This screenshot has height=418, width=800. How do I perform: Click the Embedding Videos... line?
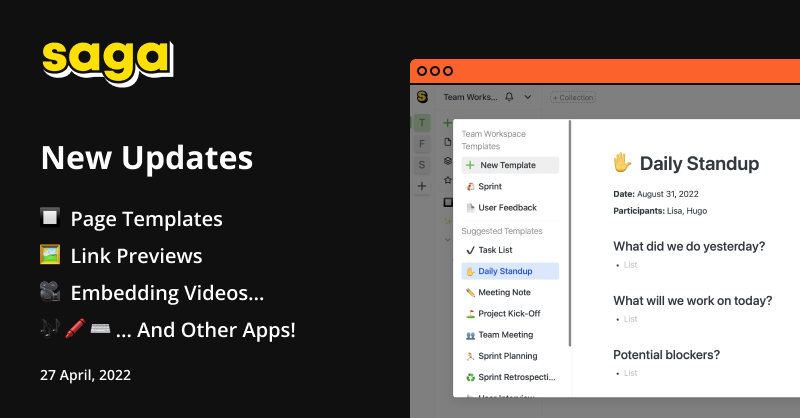coord(167,293)
